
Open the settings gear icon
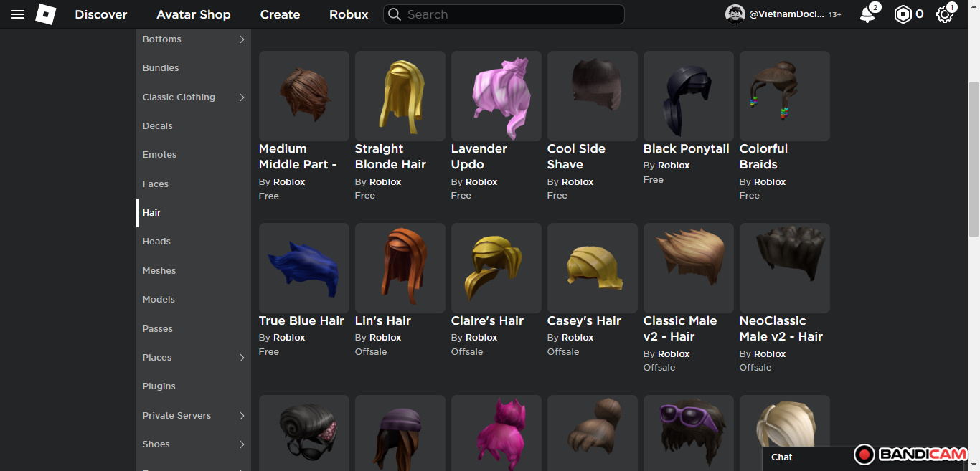click(944, 14)
